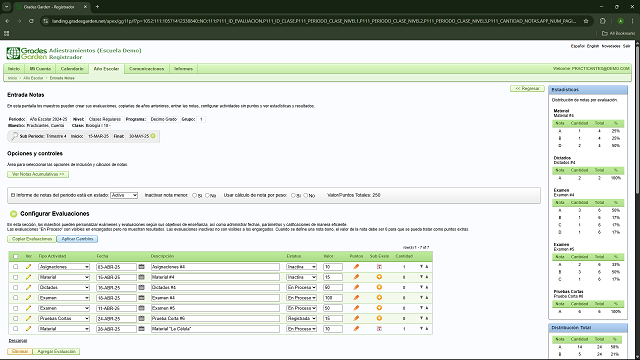Open the browser extensions icon
The height and width of the screenshot is (360, 640).
coord(603,21)
